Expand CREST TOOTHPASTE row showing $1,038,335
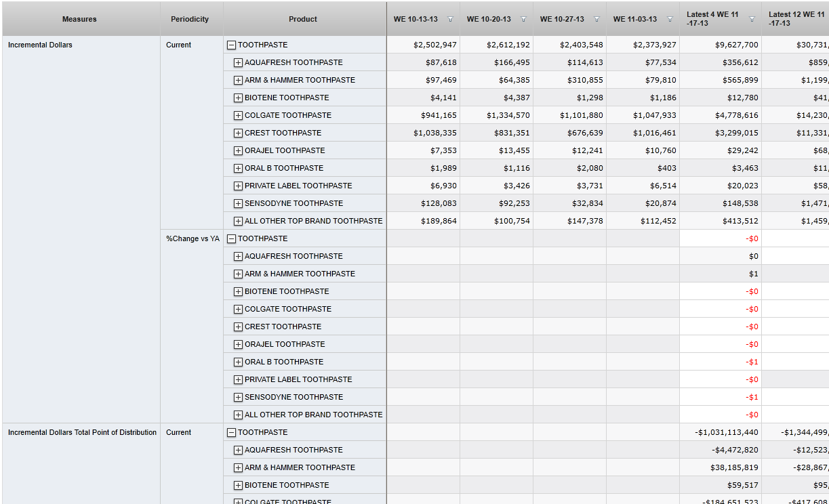 (x=238, y=133)
